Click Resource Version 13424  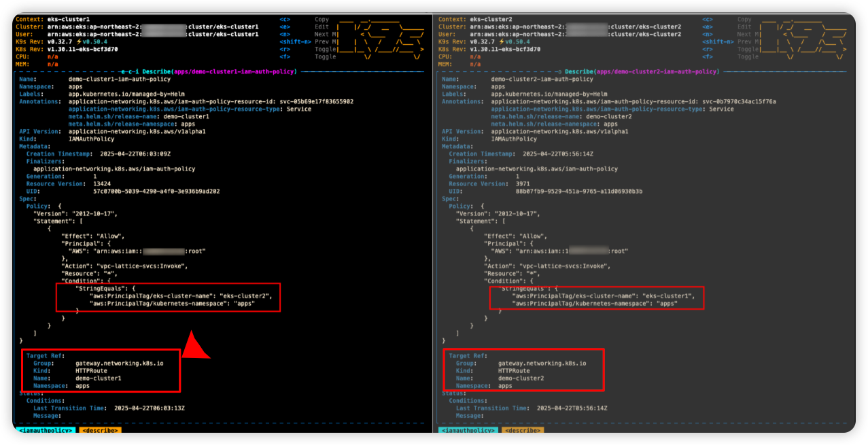[102, 183]
